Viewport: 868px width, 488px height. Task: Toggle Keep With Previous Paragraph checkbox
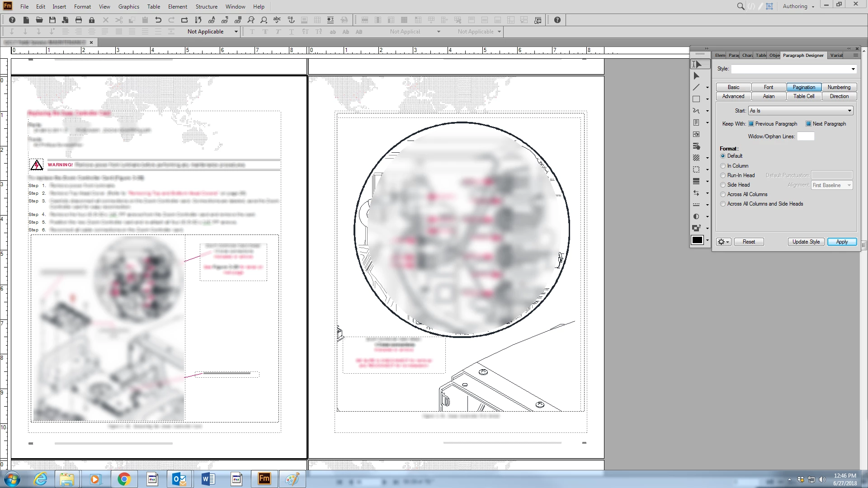tap(751, 124)
